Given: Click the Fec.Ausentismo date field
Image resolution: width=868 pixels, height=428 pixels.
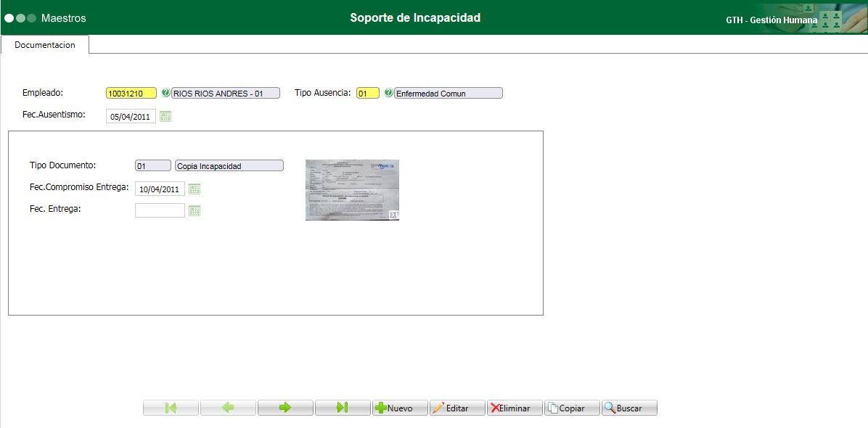Looking at the screenshot, I should click(131, 117).
